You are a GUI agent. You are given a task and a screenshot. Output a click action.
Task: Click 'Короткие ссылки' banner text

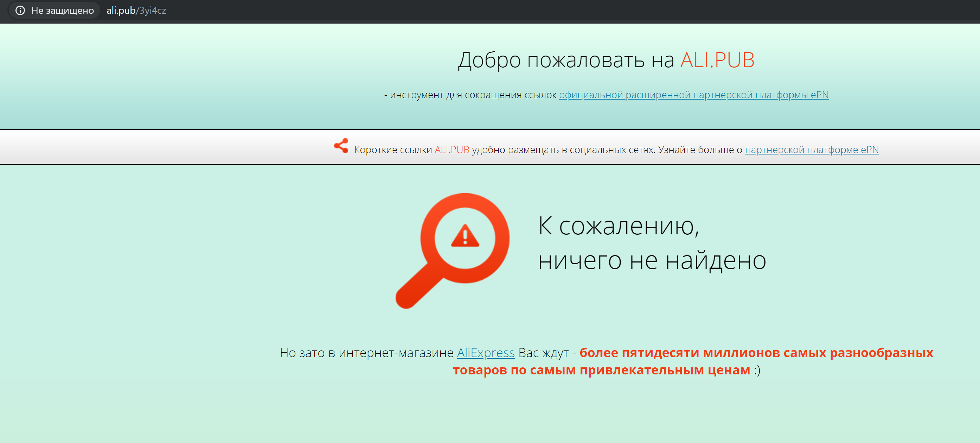(x=393, y=150)
